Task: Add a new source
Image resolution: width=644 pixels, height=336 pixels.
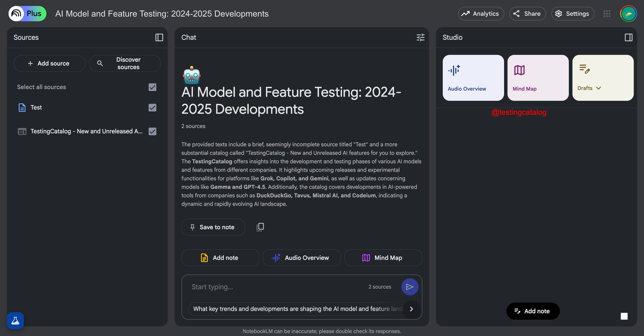Action: click(x=49, y=63)
